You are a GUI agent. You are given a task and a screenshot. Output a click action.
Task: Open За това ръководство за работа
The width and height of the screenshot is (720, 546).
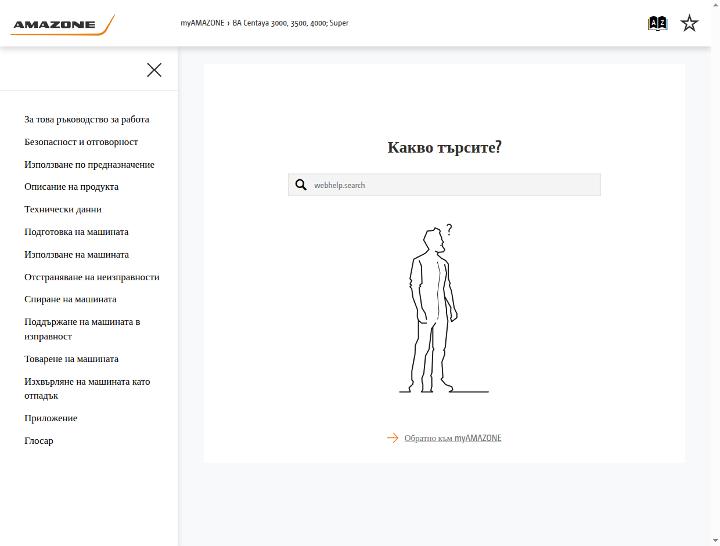(x=87, y=119)
